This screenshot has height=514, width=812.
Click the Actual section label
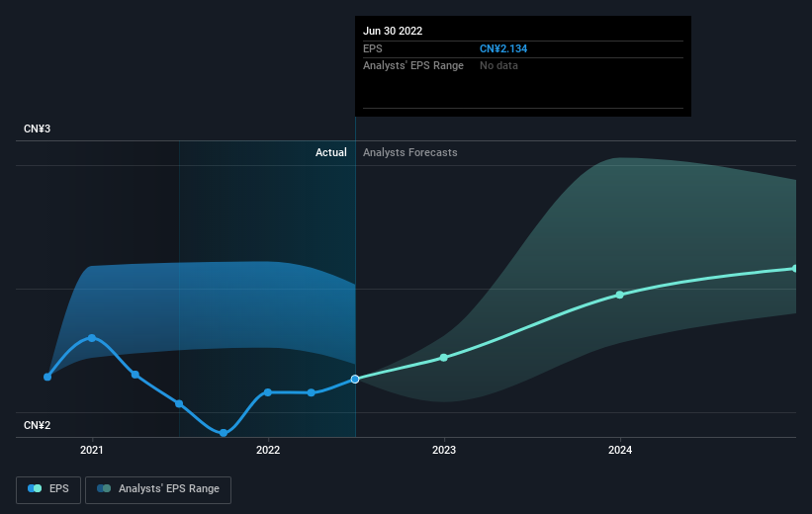[x=331, y=152]
